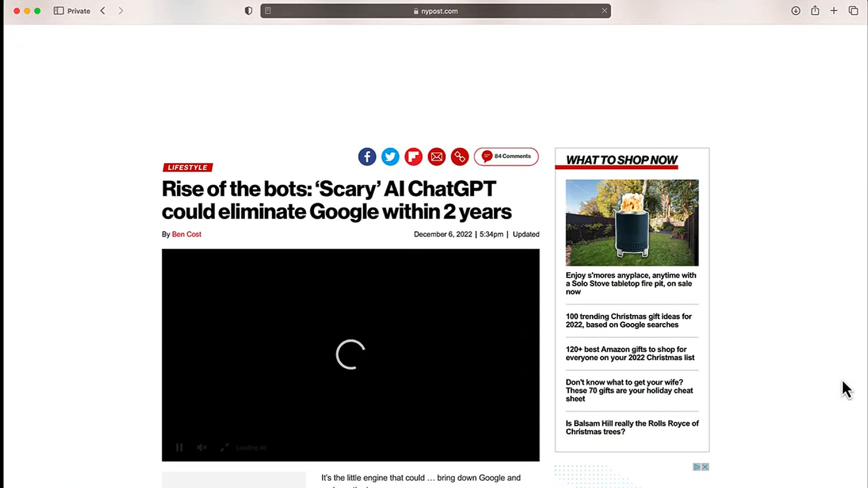This screenshot has width=868, height=488.
Task: Share article via Flipboard icon
Action: tap(413, 157)
